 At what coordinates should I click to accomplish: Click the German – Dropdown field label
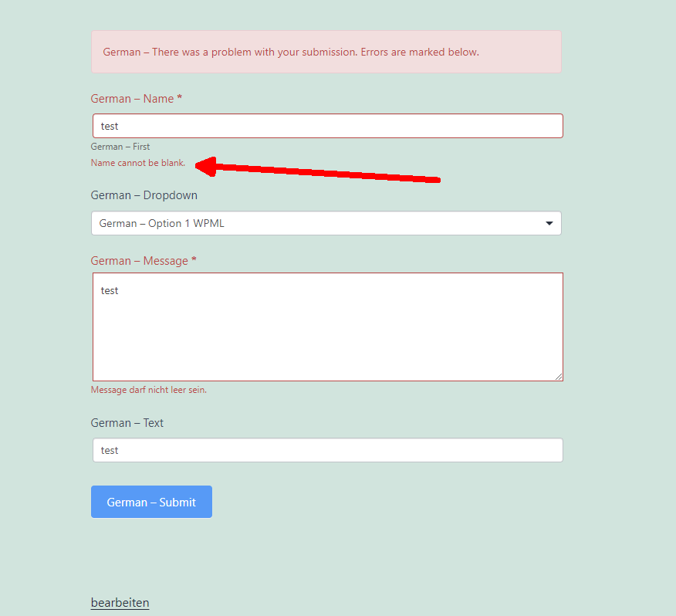click(144, 195)
